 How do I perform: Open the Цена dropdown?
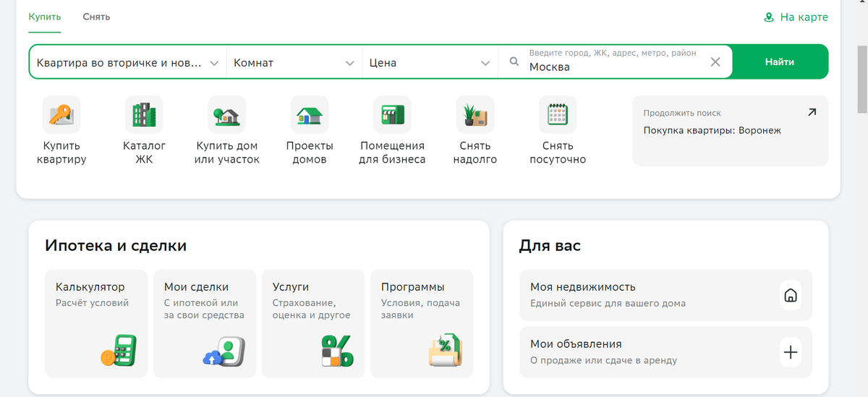point(430,62)
